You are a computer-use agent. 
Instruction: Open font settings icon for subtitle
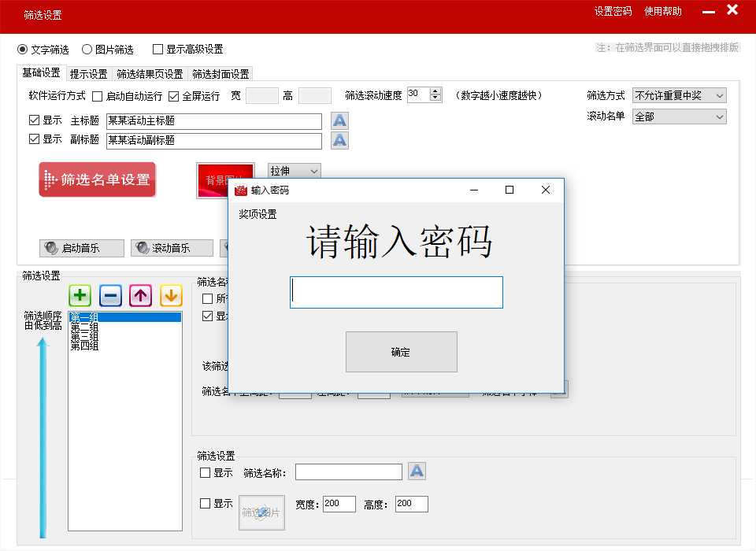point(339,140)
